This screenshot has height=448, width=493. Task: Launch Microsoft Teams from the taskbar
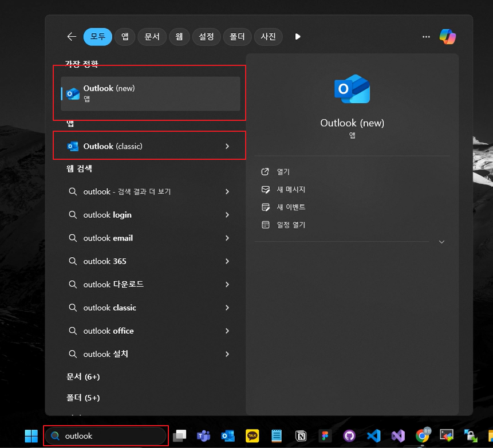pos(204,436)
